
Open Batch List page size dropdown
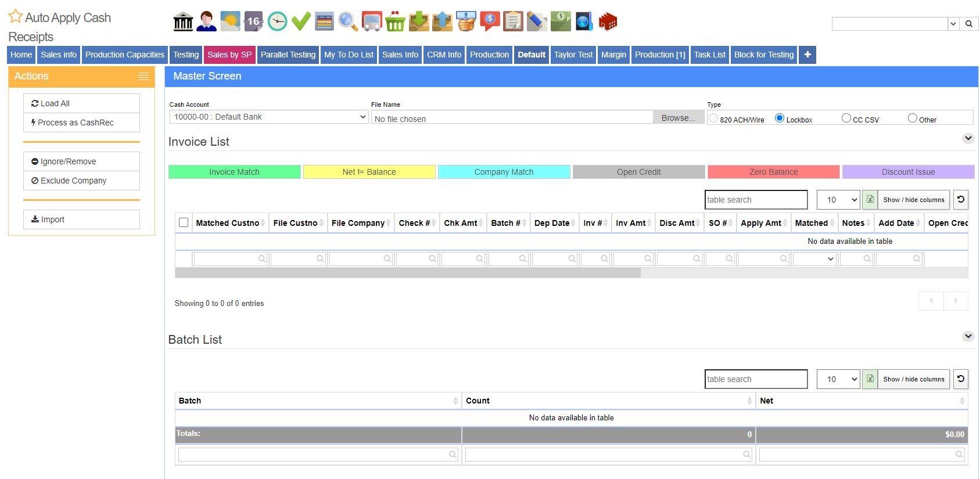[838, 379]
